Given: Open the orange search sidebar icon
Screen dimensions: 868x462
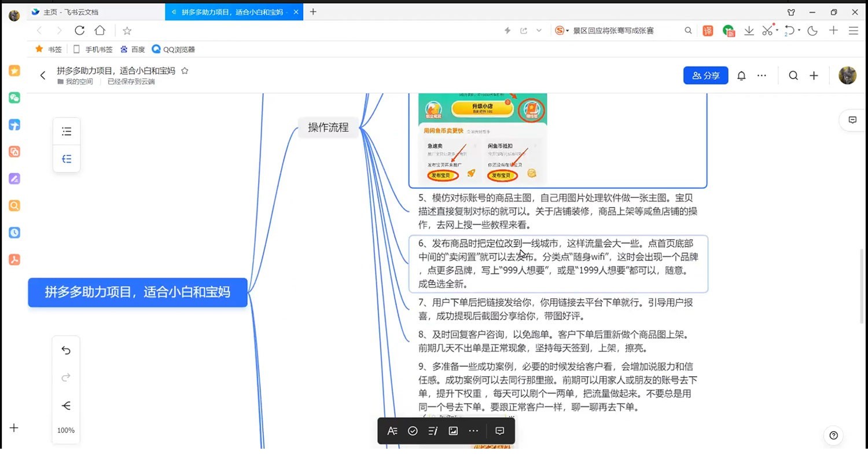Looking at the screenshot, I should [14, 206].
